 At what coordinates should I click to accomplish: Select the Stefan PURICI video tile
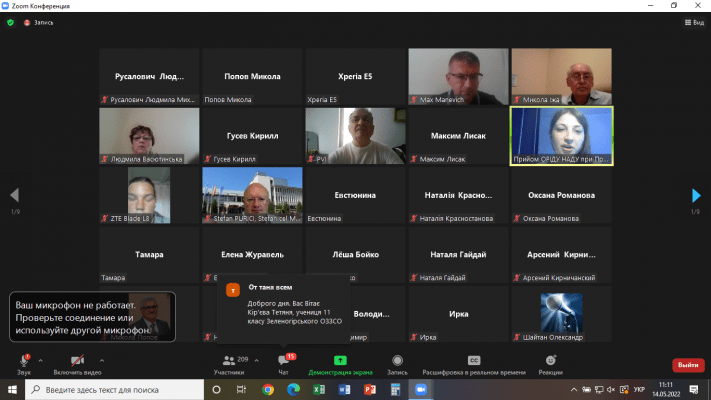pyautogui.click(x=252, y=195)
